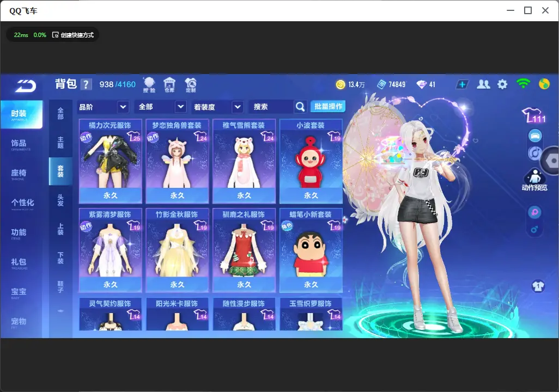Select the 随性漫步服饰 outfit

(244, 314)
